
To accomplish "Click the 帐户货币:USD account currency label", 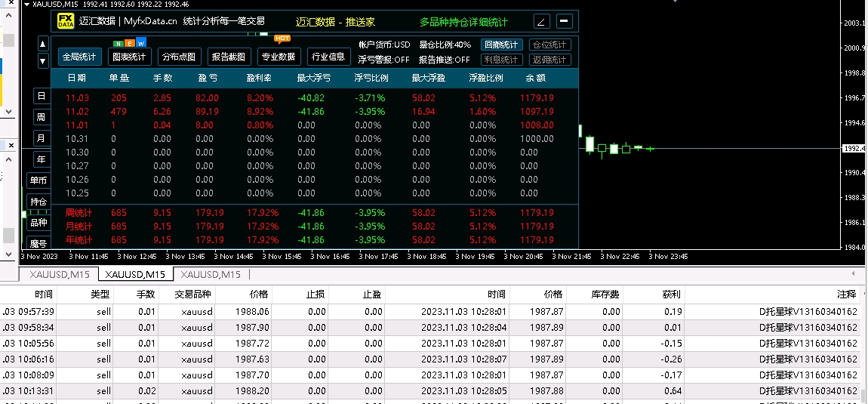I will click(384, 45).
